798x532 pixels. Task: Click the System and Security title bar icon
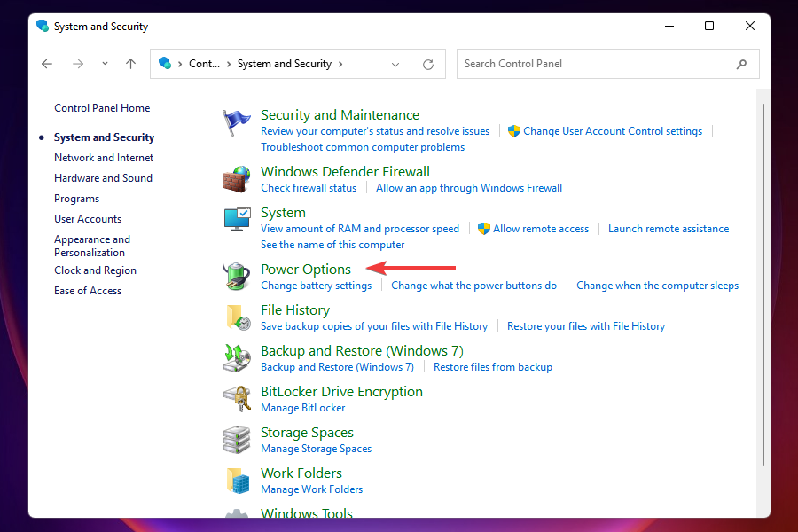click(43, 26)
